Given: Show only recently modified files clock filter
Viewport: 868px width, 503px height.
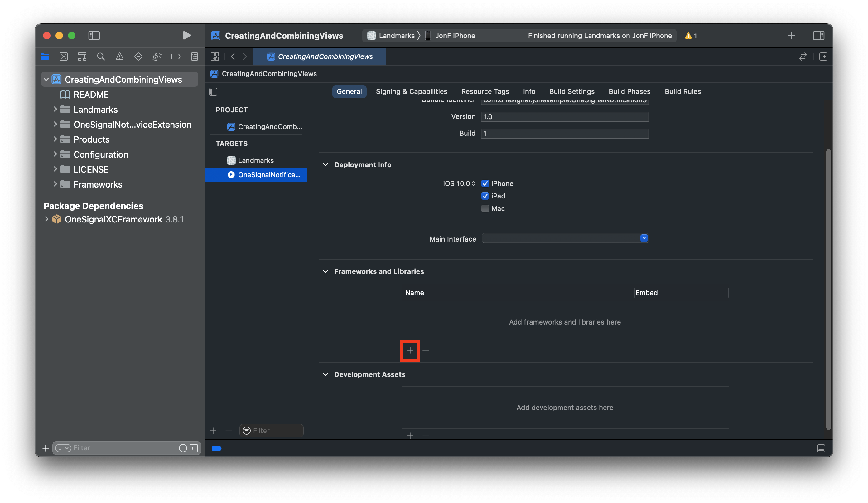Looking at the screenshot, I should 183,448.
